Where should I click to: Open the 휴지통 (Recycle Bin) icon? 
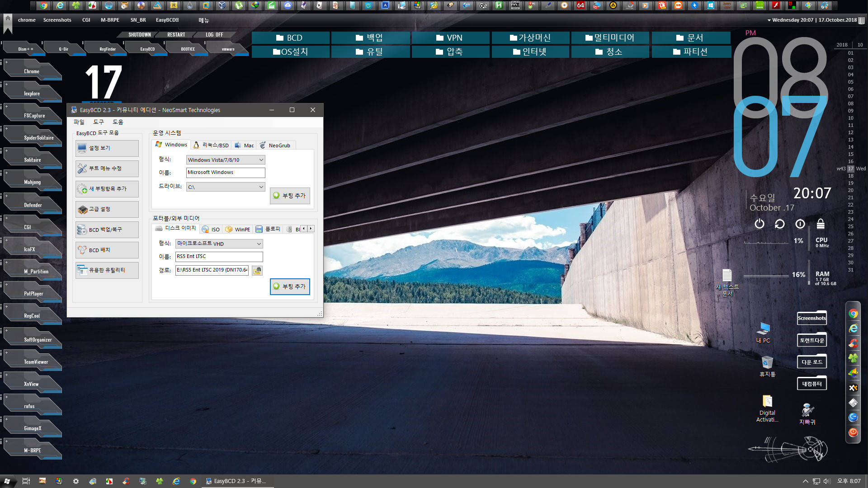(x=767, y=366)
